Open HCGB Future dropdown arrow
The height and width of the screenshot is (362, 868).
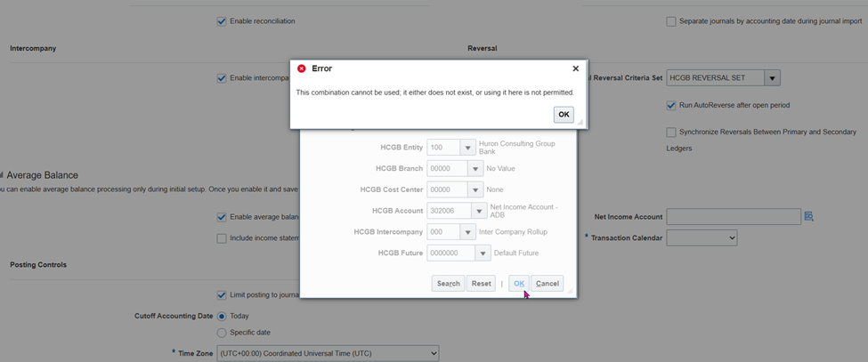(483, 253)
